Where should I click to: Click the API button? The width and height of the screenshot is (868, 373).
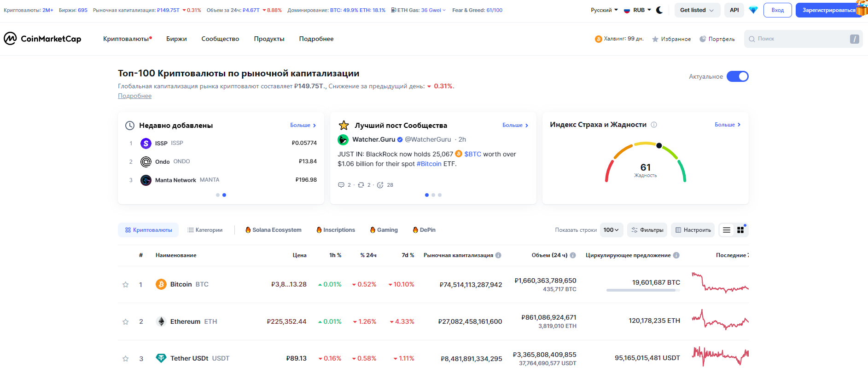point(734,10)
